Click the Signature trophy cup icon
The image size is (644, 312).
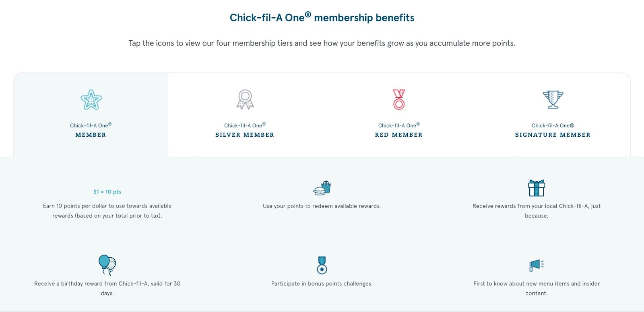point(553,99)
